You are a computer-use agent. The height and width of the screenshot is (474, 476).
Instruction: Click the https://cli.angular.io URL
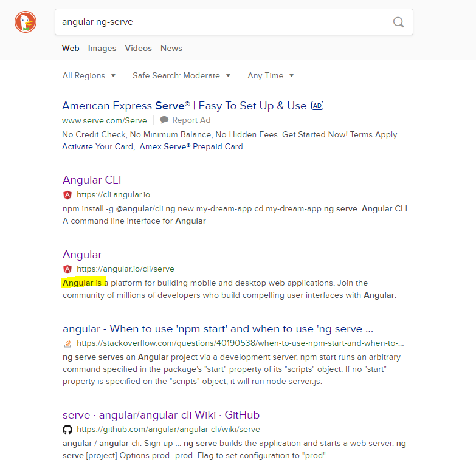point(113,195)
